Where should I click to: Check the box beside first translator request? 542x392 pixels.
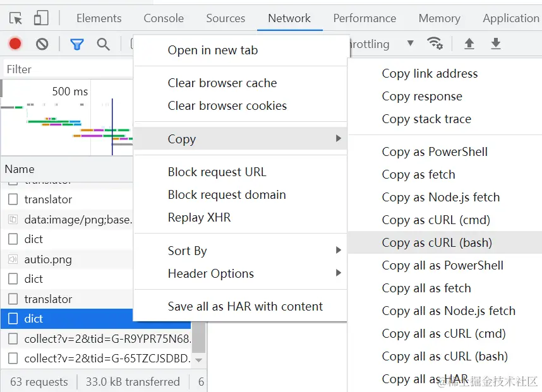pos(13,199)
